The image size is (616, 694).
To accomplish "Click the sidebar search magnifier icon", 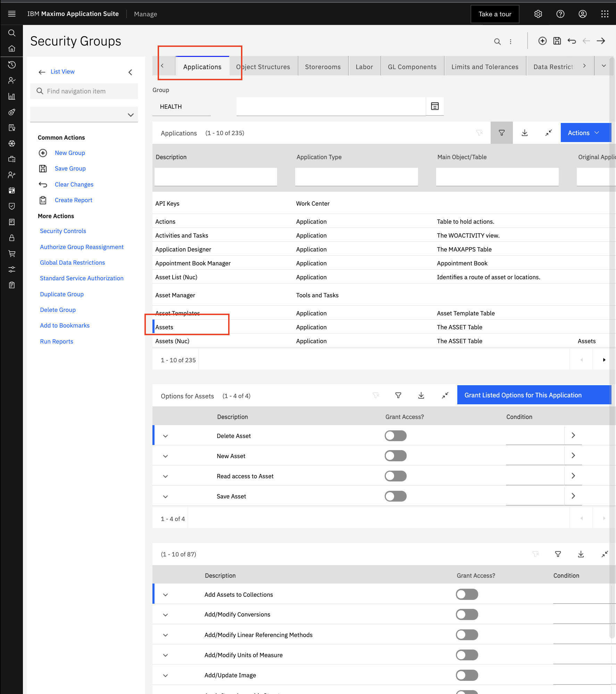I will tap(12, 33).
